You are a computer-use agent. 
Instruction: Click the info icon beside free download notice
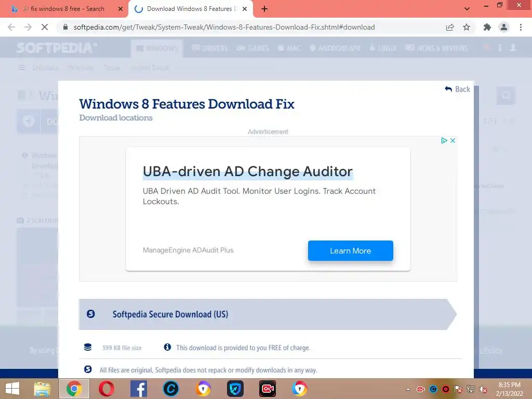pyautogui.click(x=167, y=347)
